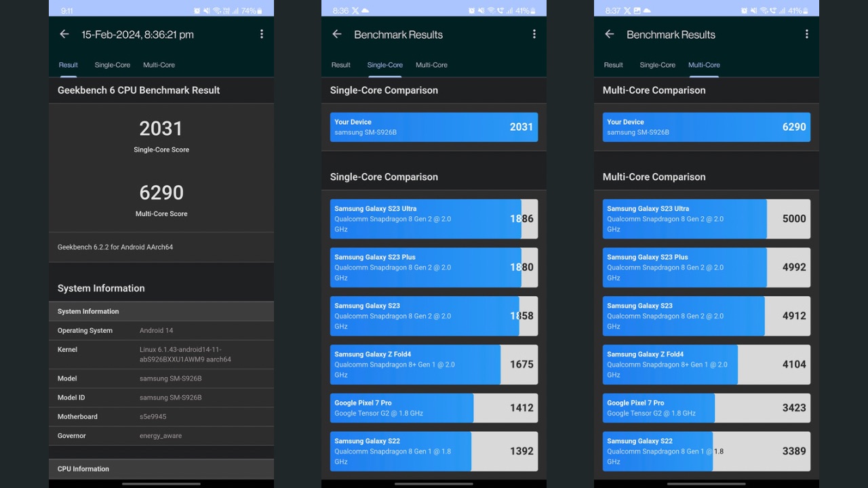The width and height of the screenshot is (868, 488).
Task: Tap the back arrow on Multi-Core Comparison screen
Action: click(x=610, y=34)
